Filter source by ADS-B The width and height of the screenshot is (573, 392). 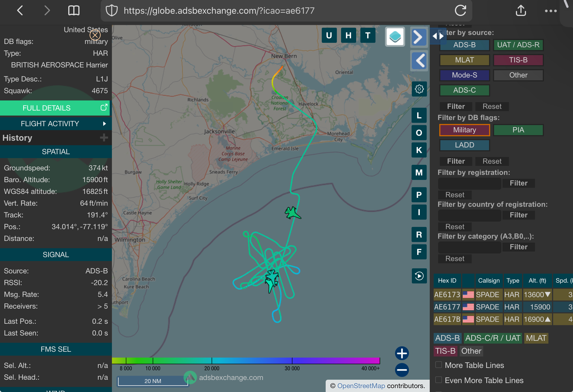[x=464, y=45]
